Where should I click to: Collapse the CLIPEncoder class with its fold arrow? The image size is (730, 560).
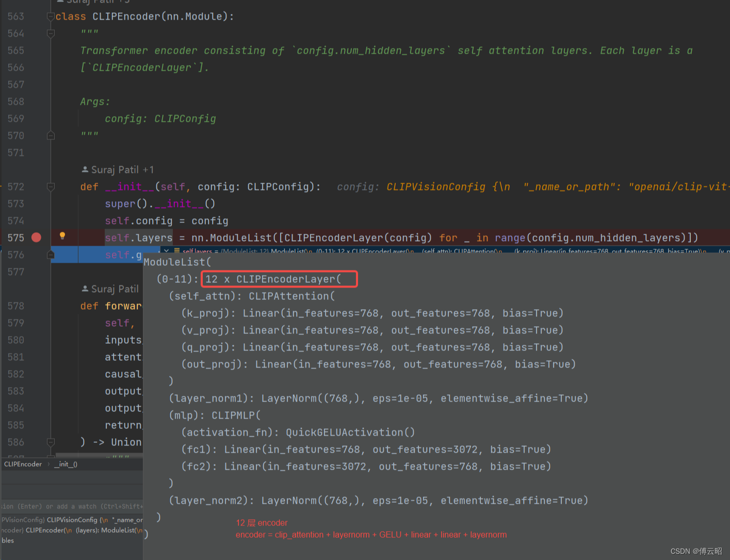coord(51,16)
